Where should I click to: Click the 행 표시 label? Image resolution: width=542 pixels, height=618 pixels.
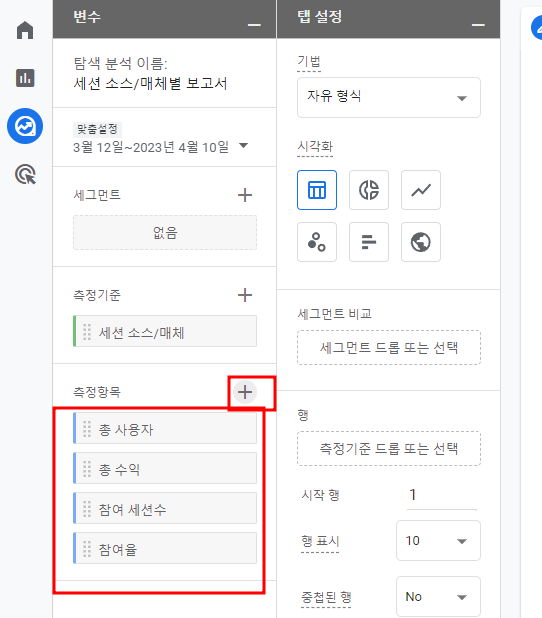(x=320, y=541)
